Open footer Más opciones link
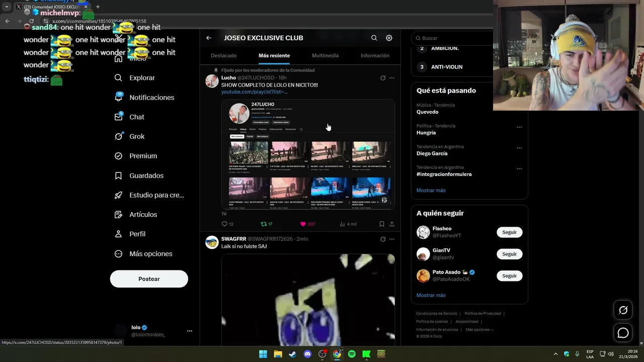Viewport: 644px width, 362px height. pos(479,330)
